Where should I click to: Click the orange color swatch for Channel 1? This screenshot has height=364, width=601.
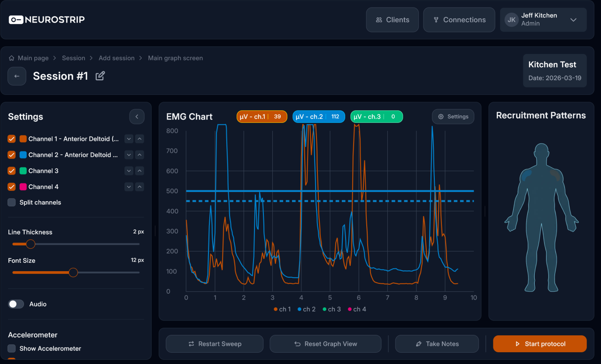point(23,139)
